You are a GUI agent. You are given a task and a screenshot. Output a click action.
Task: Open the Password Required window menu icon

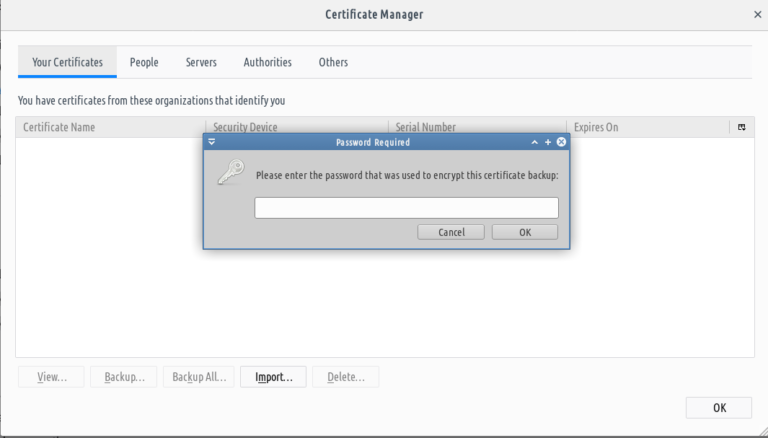coord(211,142)
